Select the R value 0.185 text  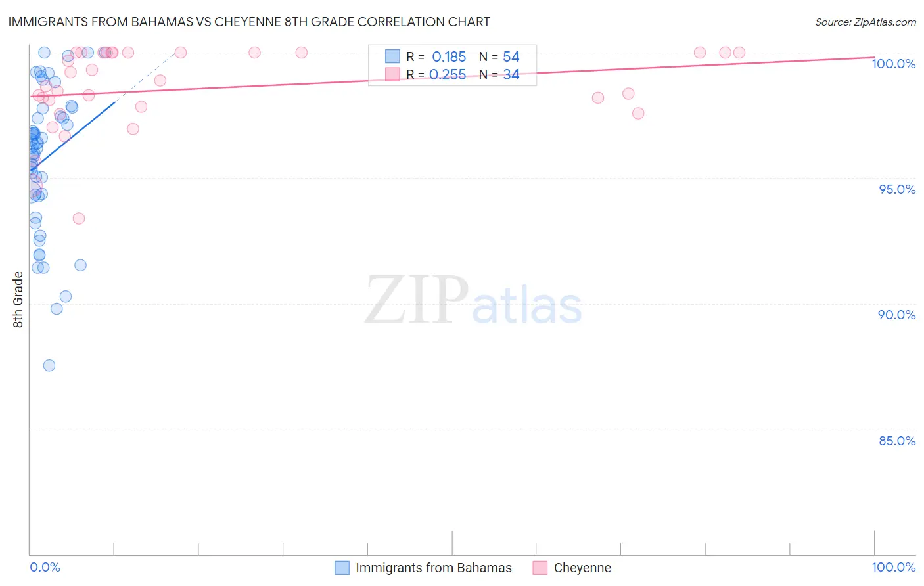[449, 56]
